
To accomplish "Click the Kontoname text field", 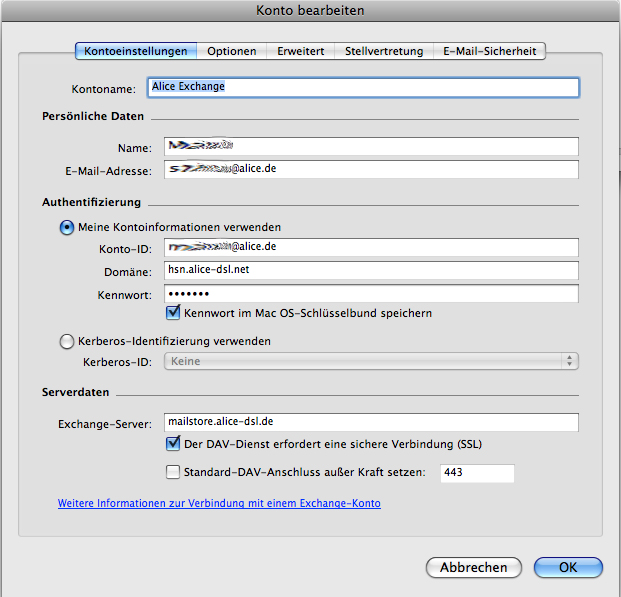I will point(363,87).
